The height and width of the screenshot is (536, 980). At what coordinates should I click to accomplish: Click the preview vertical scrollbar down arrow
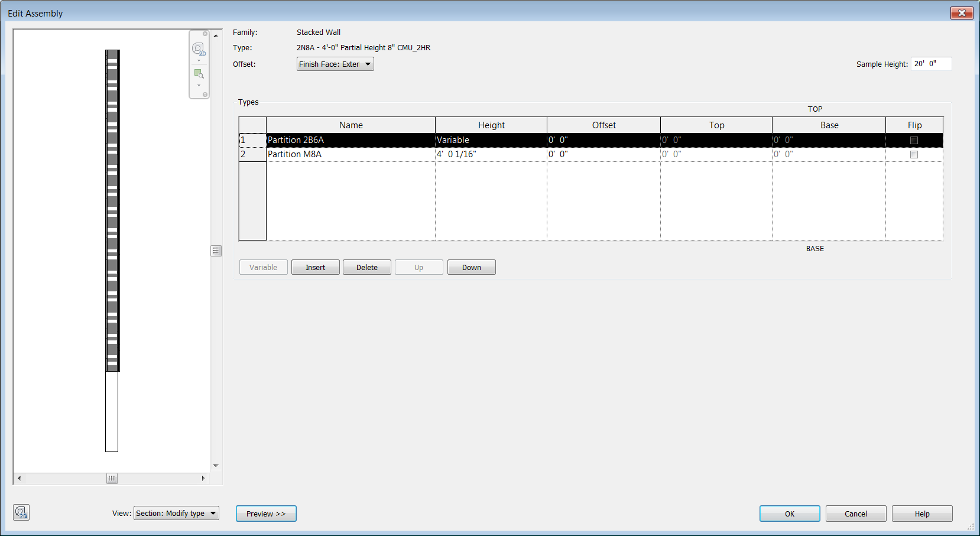click(x=216, y=466)
